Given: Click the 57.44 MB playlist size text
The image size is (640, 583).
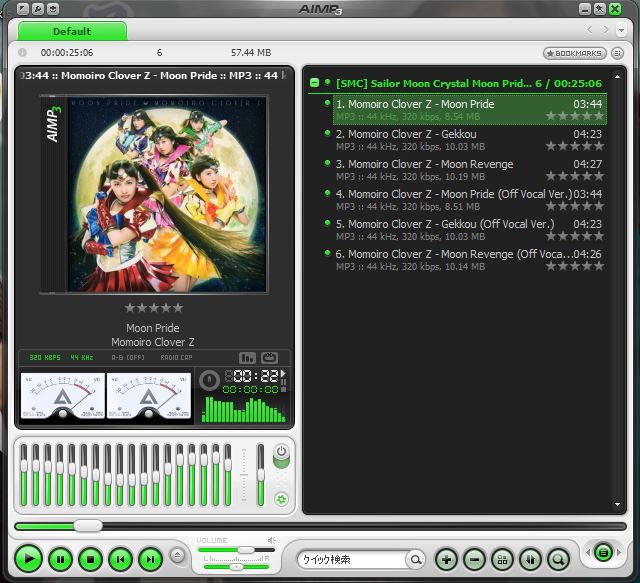Looking at the screenshot, I should (x=251, y=53).
